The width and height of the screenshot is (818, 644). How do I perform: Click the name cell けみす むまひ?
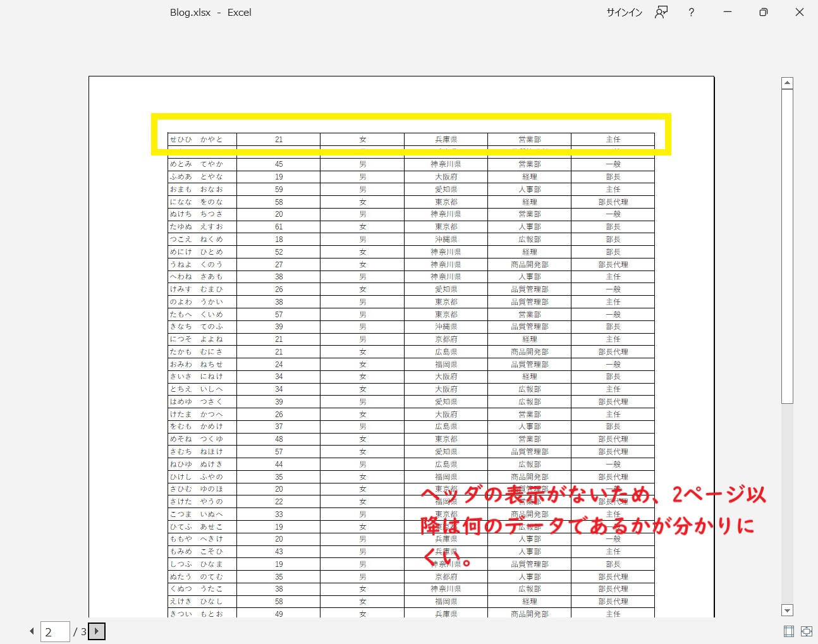pyautogui.click(x=202, y=289)
